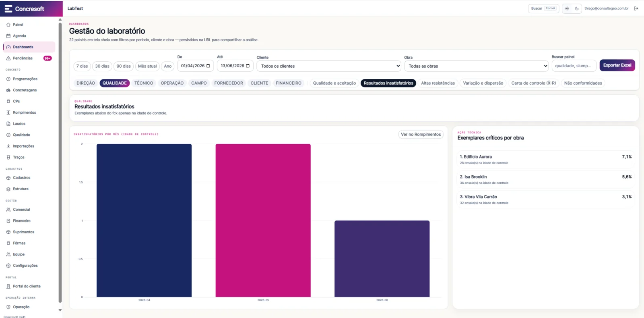Open Equipe users icon in sidebar
644x318 pixels.
coord(8,255)
